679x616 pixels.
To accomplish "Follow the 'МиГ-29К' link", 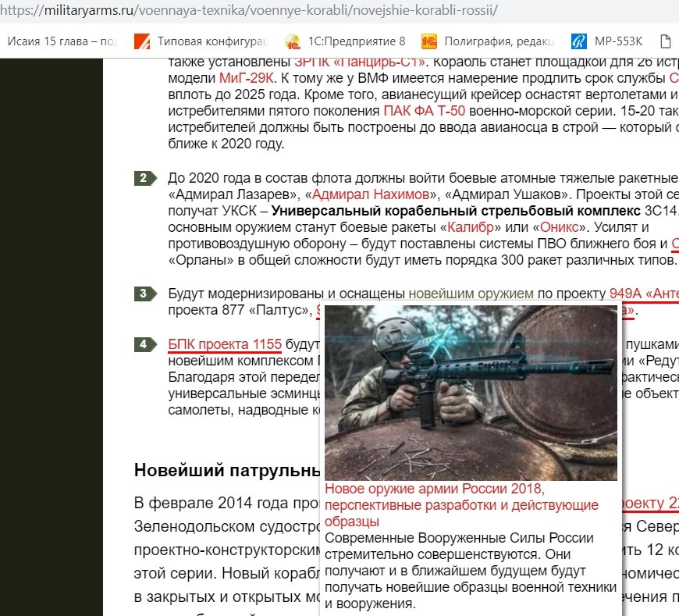I will 247,78.
